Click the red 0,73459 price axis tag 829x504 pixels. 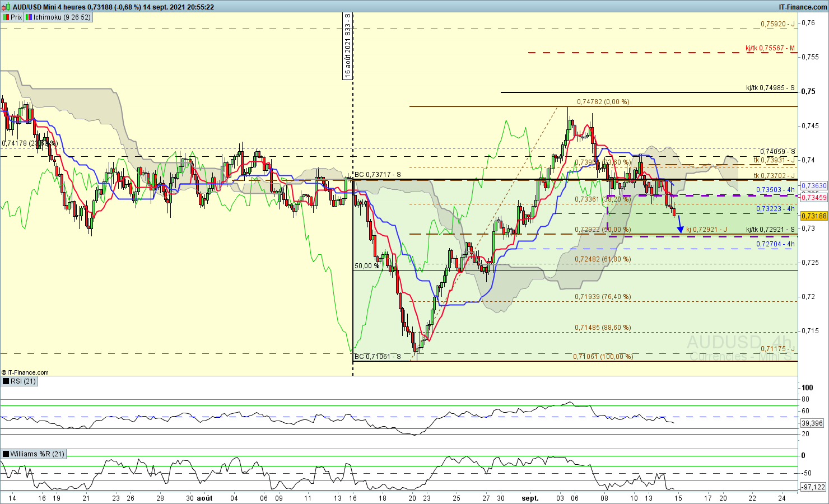[x=814, y=197]
